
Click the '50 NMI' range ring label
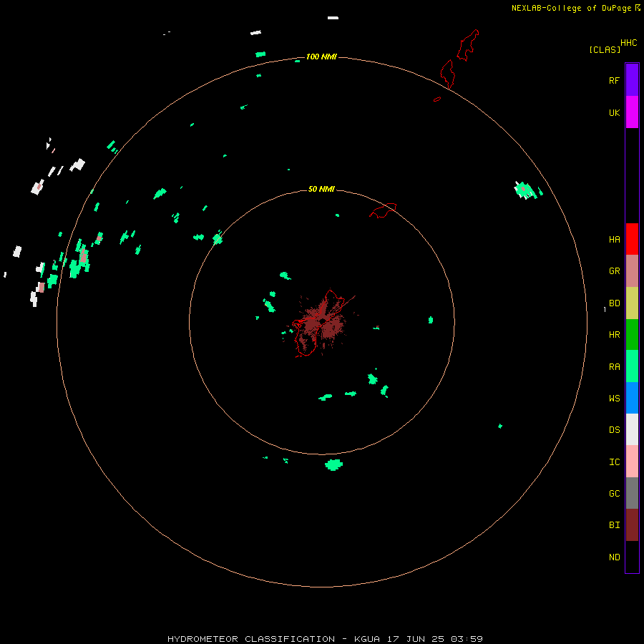click(x=321, y=189)
